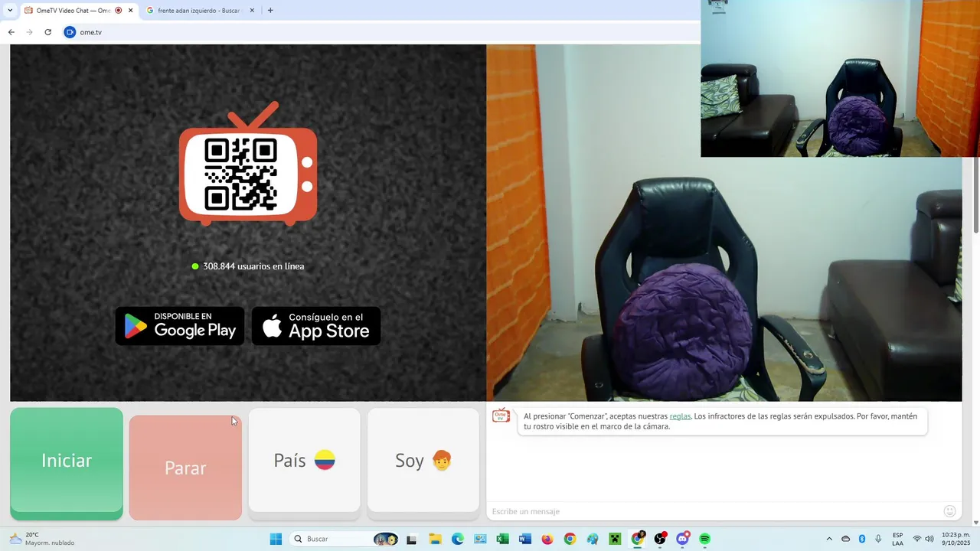This screenshot has height=551, width=980.
Task: Click the microphone tray icon
Action: (x=878, y=539)
